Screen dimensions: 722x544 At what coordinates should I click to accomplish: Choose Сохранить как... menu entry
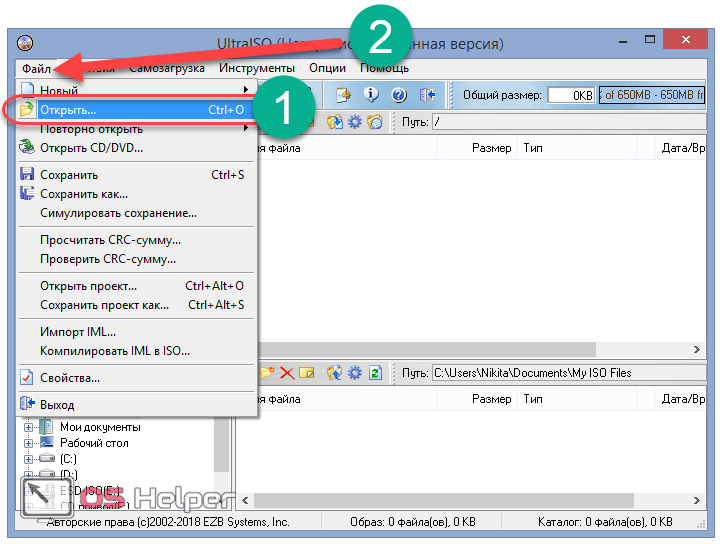coord(136,194)
